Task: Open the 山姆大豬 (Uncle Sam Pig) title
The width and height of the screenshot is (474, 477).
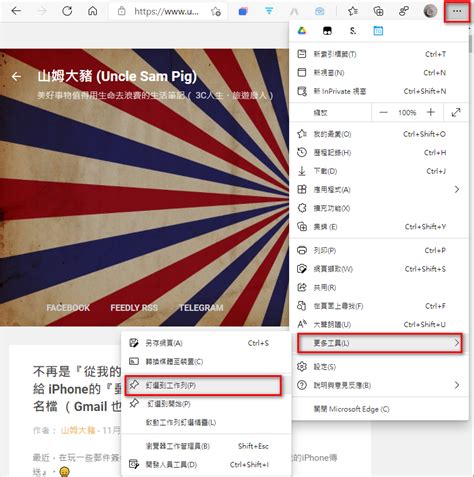Action: click(x=117, y=76)
